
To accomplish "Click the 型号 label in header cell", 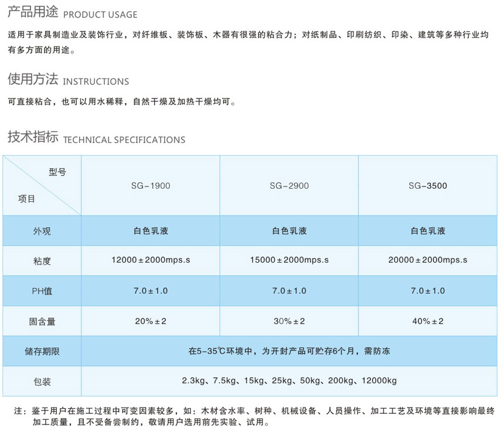I will point(57,172).
